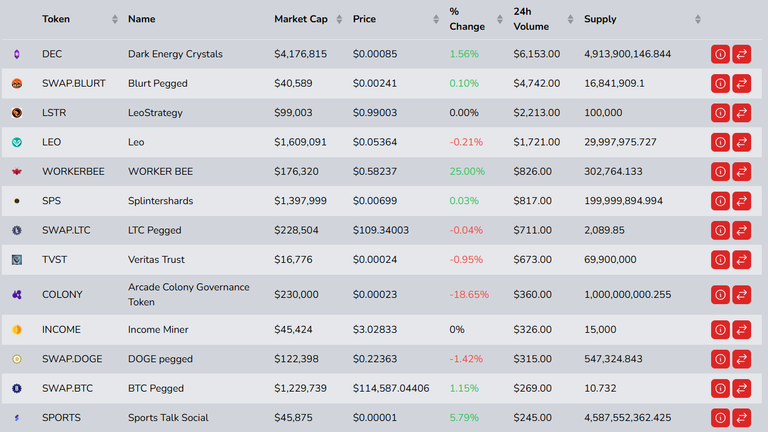Select 'Dark Energy Crystals' name text

pyautogui.click(x=175, y=54)
